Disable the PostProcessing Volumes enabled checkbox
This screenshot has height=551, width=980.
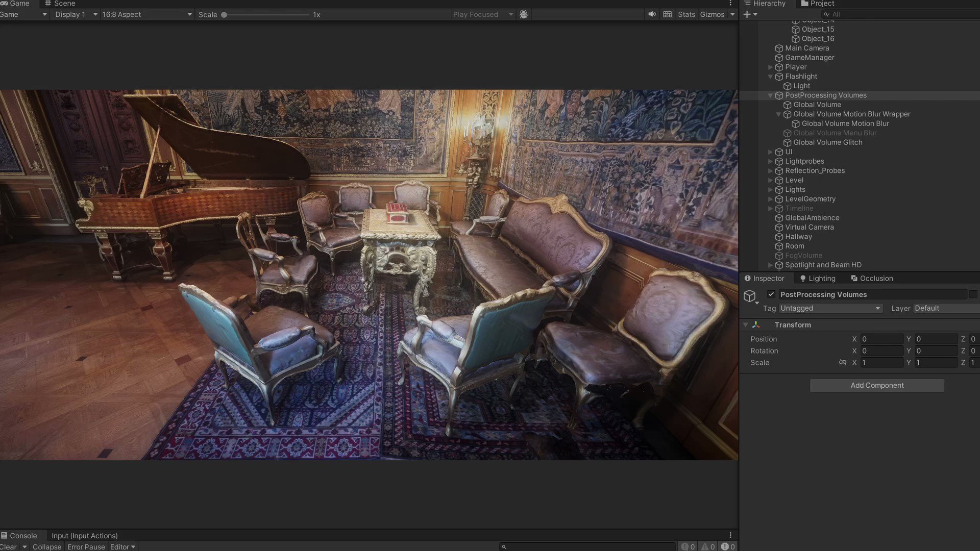point(771,294)
